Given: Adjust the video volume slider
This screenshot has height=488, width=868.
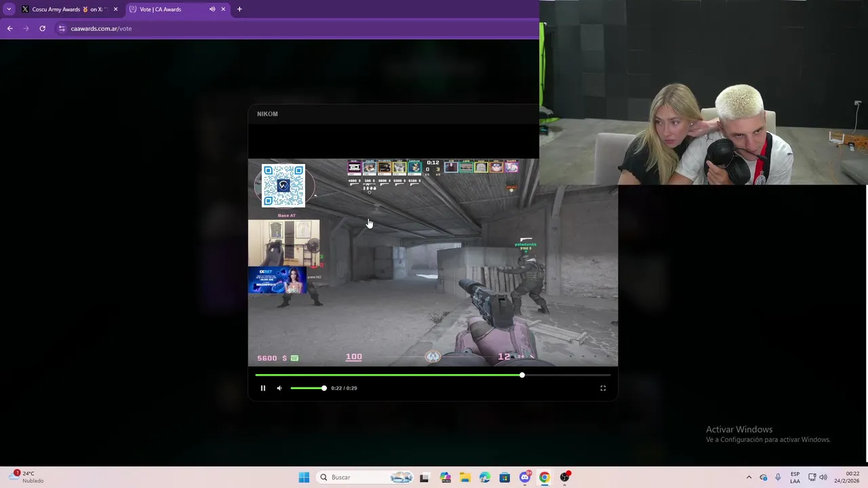Looking at the screenshot, I should pyautogui.click(x=308, y=388).
